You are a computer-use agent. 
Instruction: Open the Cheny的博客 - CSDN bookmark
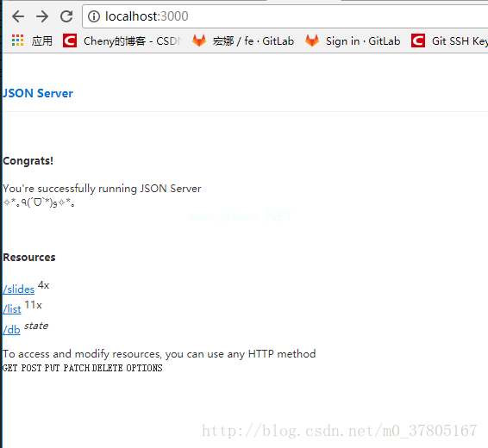pyautogui.click(x=132, y=41)
